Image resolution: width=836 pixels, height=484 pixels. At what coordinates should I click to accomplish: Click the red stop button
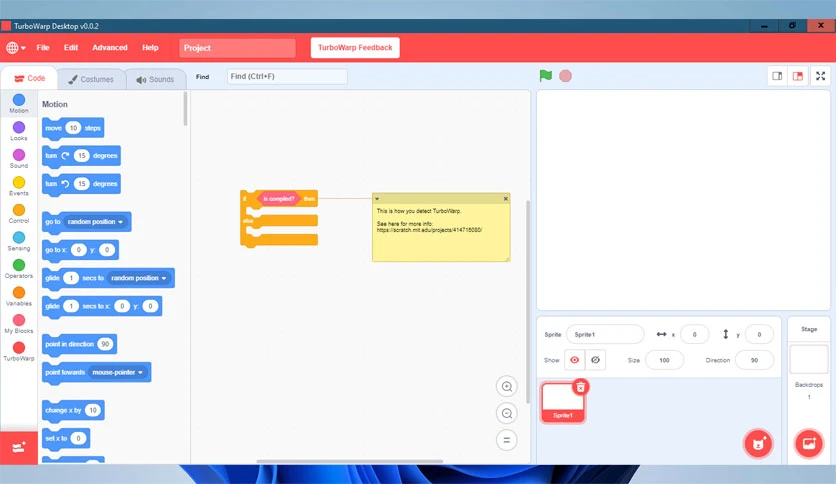click(566, 76)
